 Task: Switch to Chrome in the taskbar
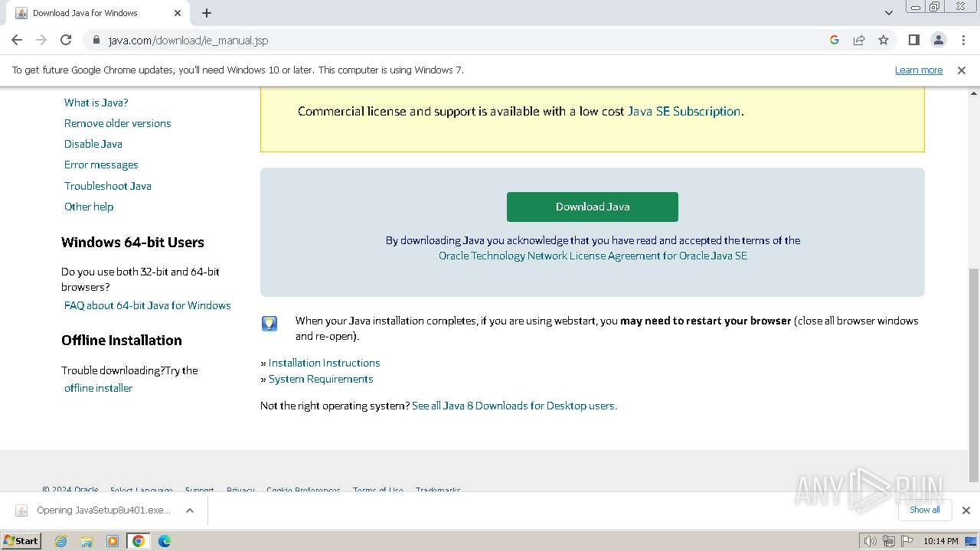(x=139, y=541)
